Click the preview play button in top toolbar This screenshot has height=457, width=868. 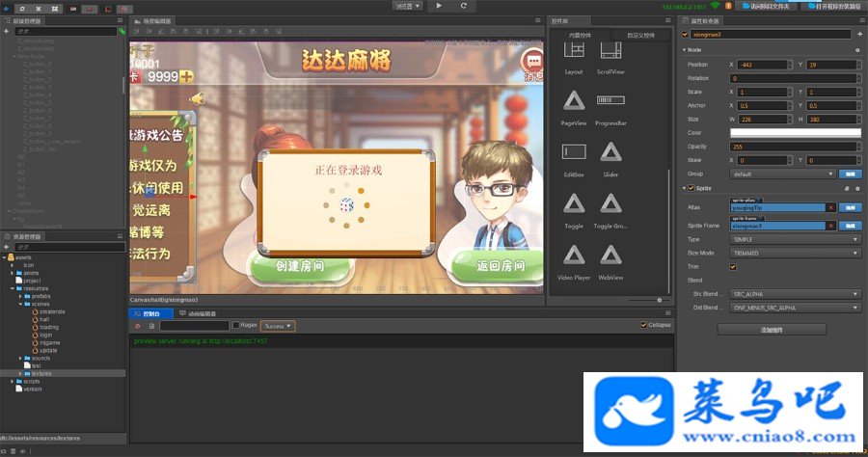[439, 6]
